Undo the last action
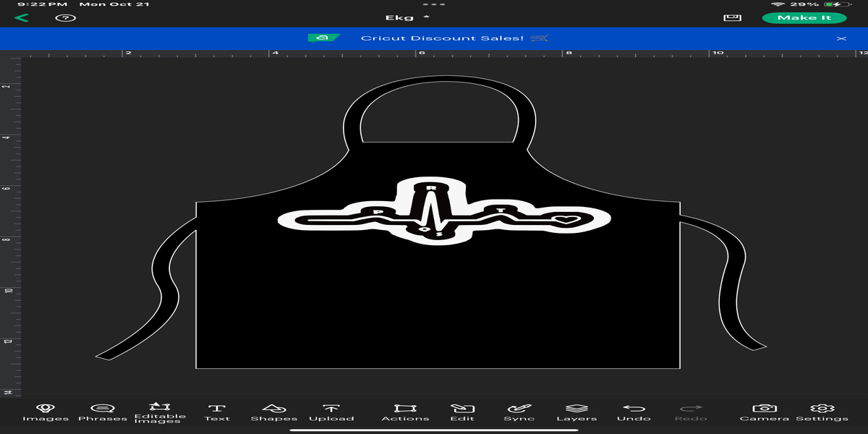This screenshot has height=434, width=868. point(634,413)
